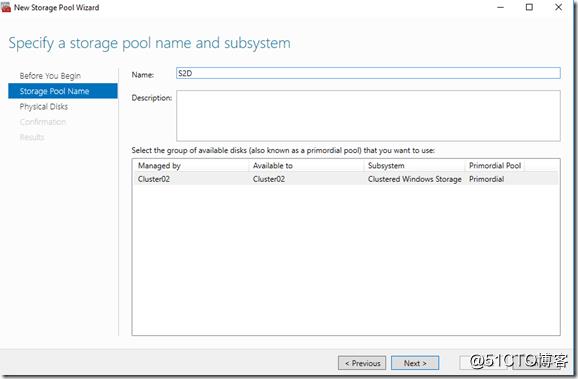Click the Cluster02 cell under Available to

coord(269,179)
